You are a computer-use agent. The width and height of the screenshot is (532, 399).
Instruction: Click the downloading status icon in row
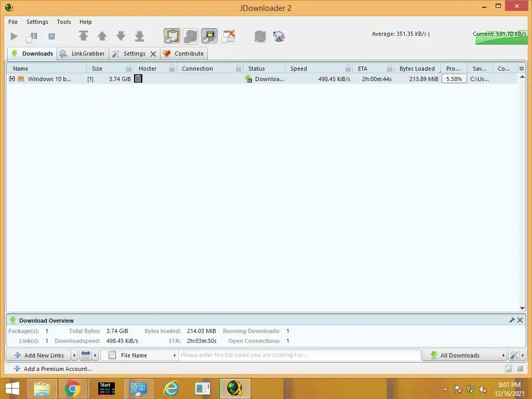[x=249, y=79]
